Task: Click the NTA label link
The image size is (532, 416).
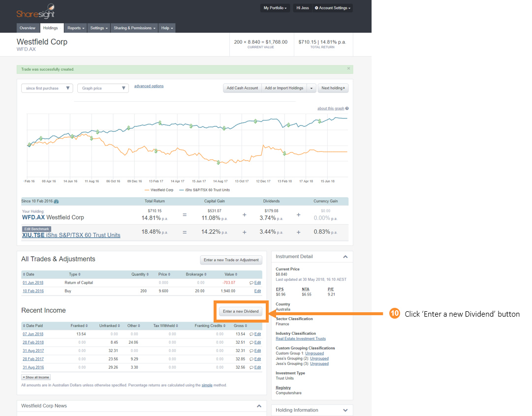Action: [x=306, y=289]
